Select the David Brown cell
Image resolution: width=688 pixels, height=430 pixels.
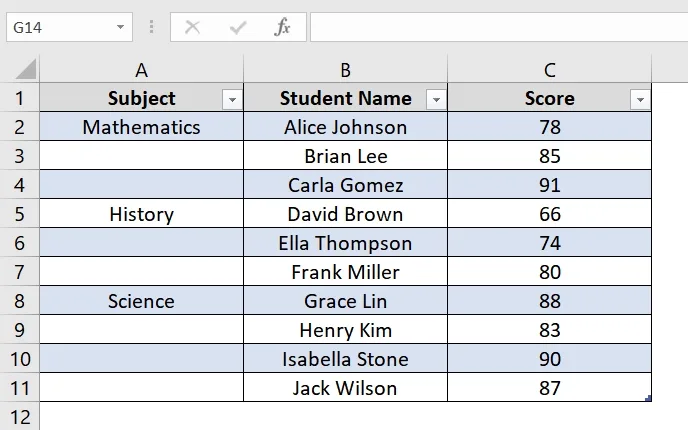point(345,213)
